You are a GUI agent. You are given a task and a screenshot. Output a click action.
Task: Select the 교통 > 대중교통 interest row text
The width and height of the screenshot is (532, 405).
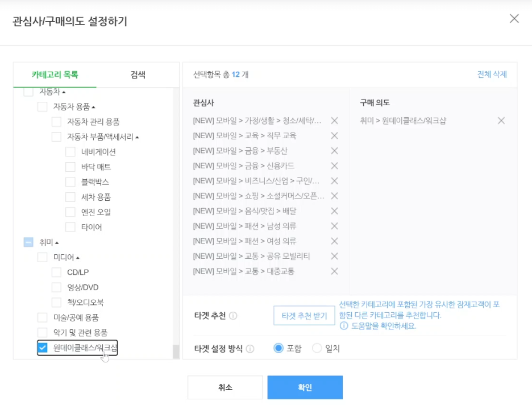coord(244,271)
